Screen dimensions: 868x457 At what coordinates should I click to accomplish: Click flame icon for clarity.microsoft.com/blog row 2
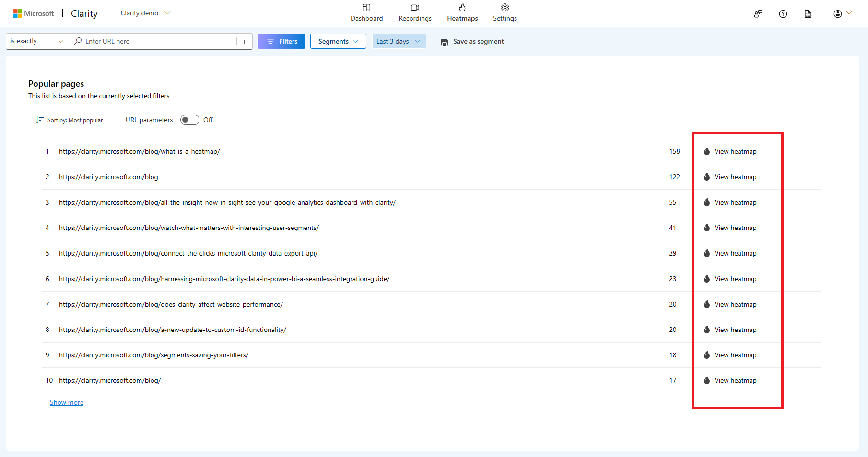click(706, 177)
